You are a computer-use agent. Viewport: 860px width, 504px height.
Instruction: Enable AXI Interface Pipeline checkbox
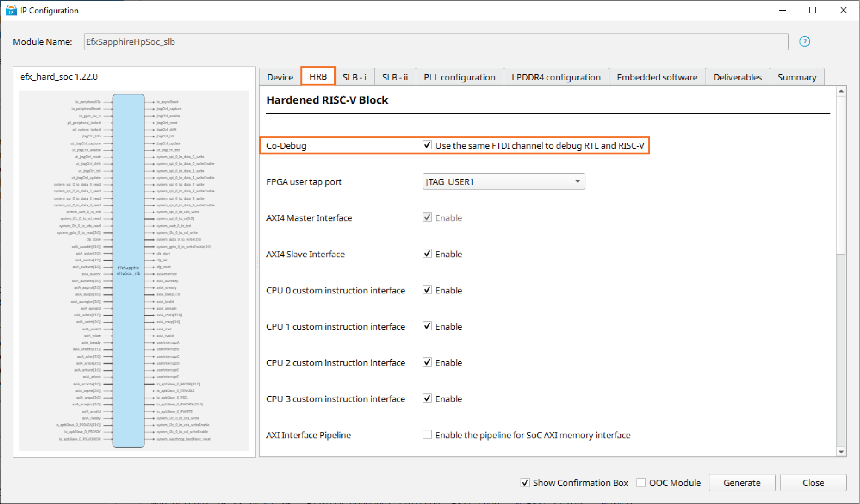pyautogui.click(x=427, y=435)
